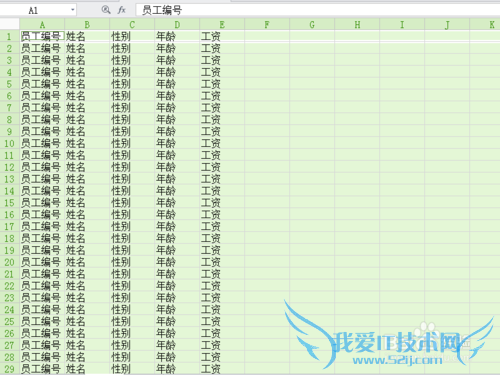
Task: Select column F header
Action: pos(267,24)
